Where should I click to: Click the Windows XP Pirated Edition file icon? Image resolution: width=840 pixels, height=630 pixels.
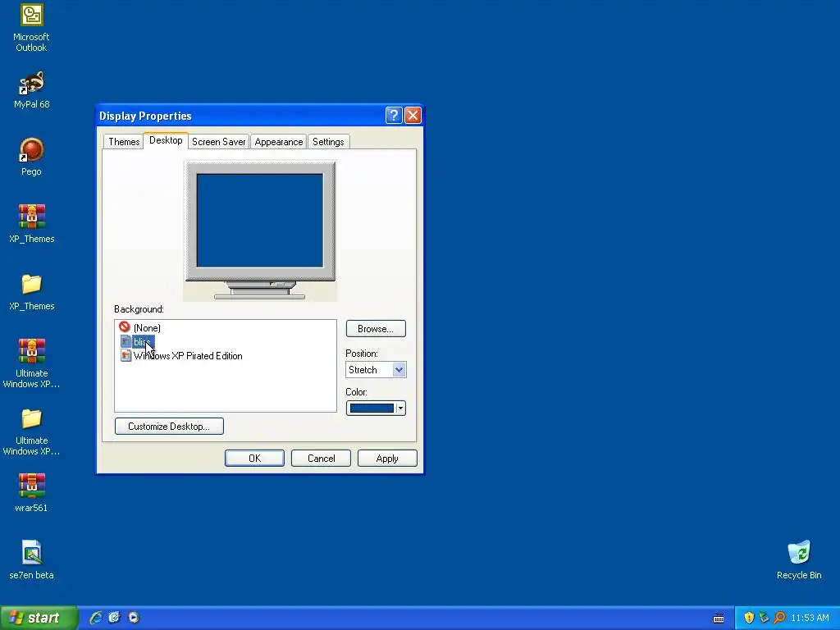coord(126,355)
